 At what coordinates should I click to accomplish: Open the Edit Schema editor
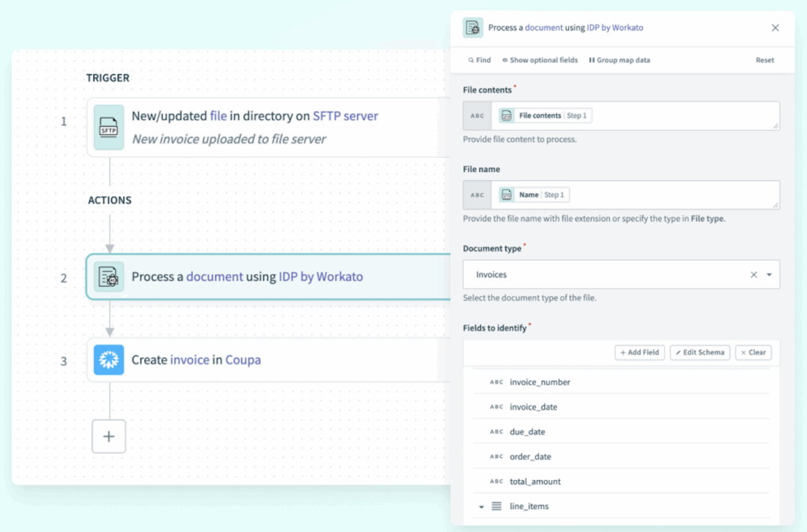pos(700,352)
